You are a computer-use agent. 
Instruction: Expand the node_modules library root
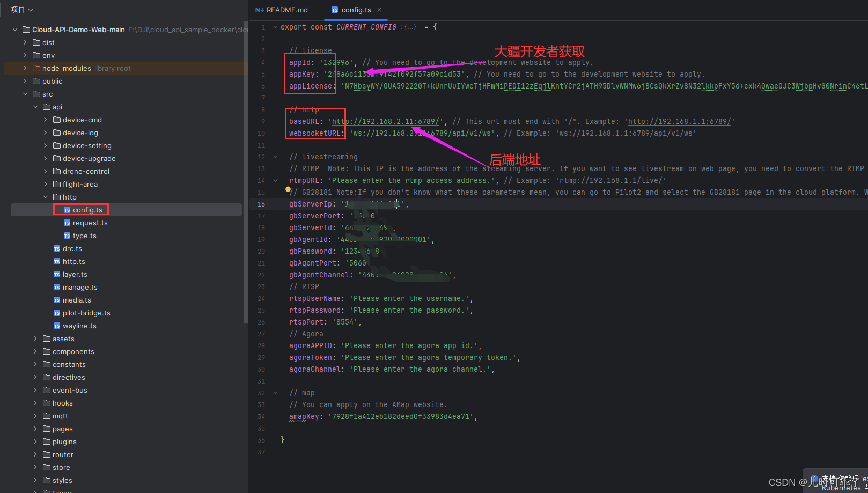coord(25,68)
